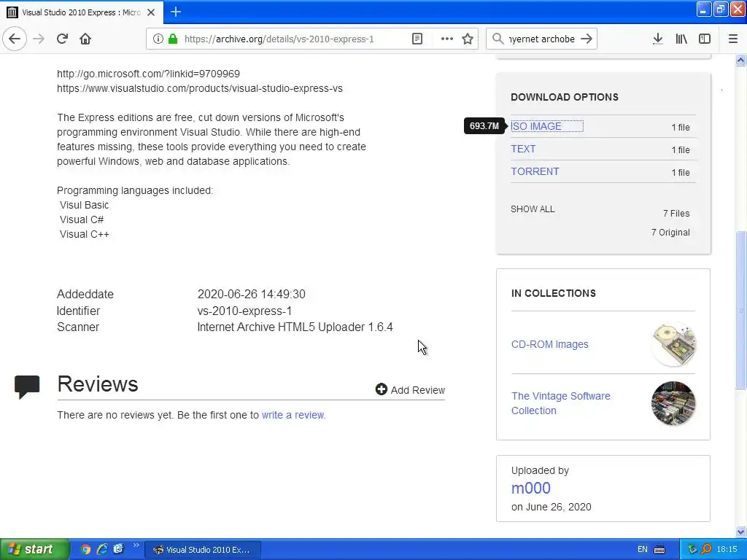Click the vertical scrollbar thumb
This screenshot has width=747, height=560.
click(740, 310)
